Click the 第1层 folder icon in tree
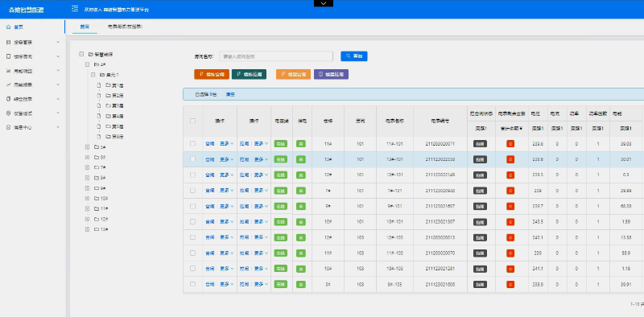Image resolution: width=644 pixels, height=317 pixels. 109,85
